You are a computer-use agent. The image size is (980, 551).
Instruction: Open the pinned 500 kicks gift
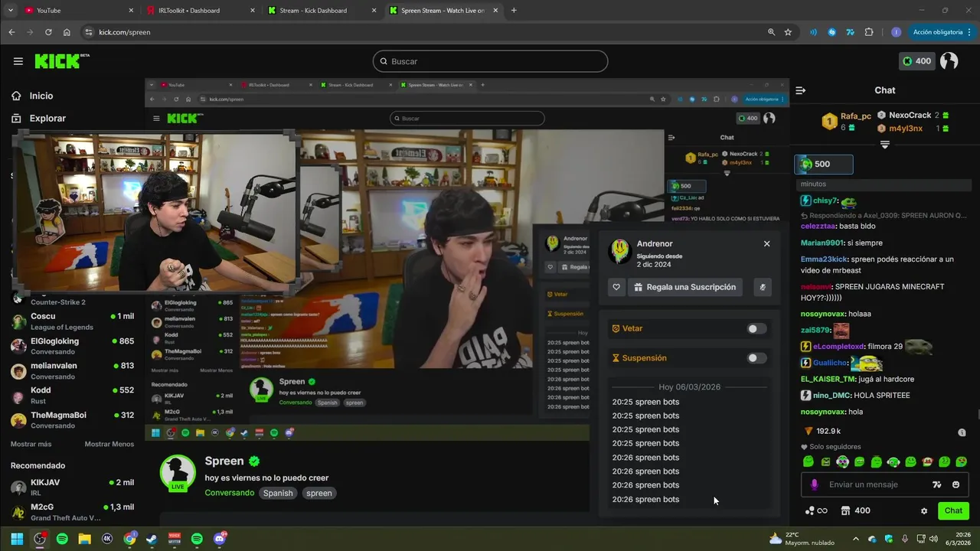point(824,164)
